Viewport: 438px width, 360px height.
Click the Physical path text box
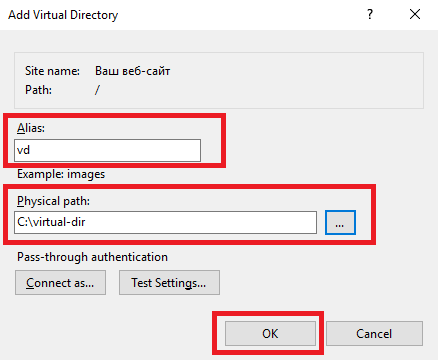click(165, 222)
